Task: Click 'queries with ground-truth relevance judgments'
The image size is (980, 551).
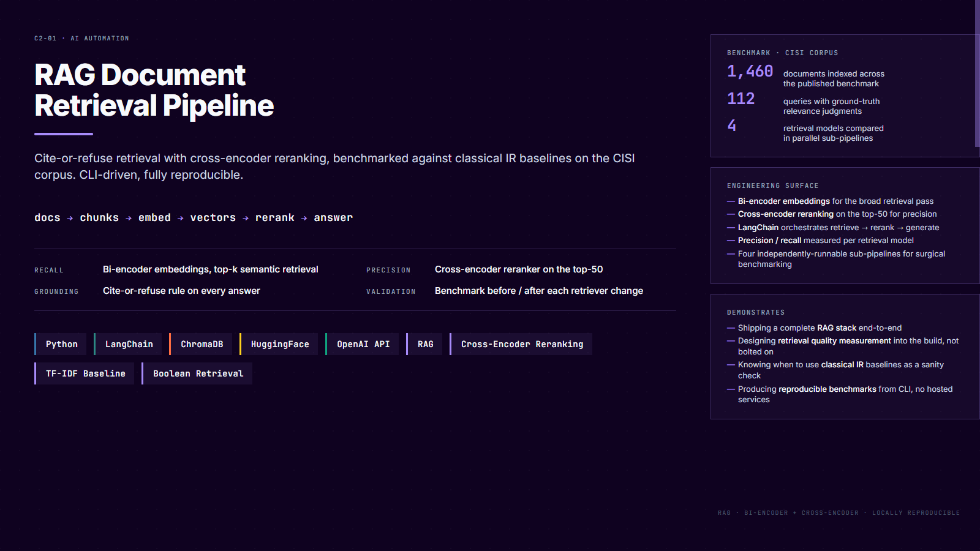Action: pyautogui.click(x=831, y=106)
